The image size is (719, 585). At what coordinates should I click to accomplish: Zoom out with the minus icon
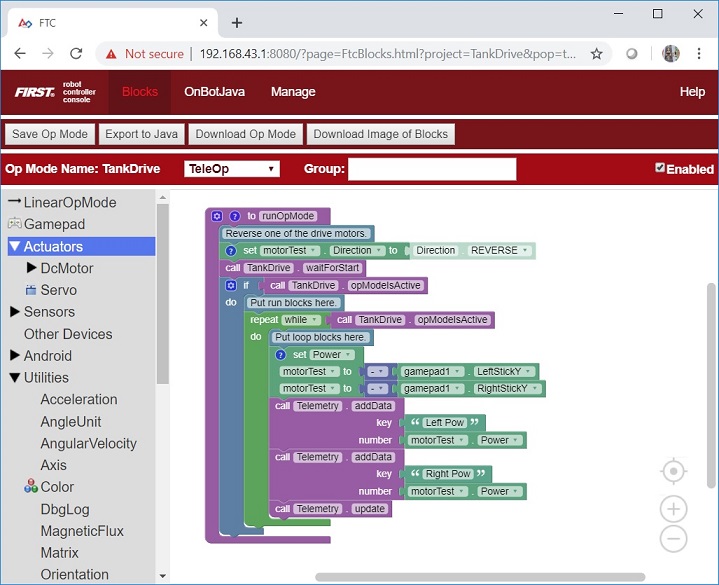pyautogui.click(x=674, y=540)
